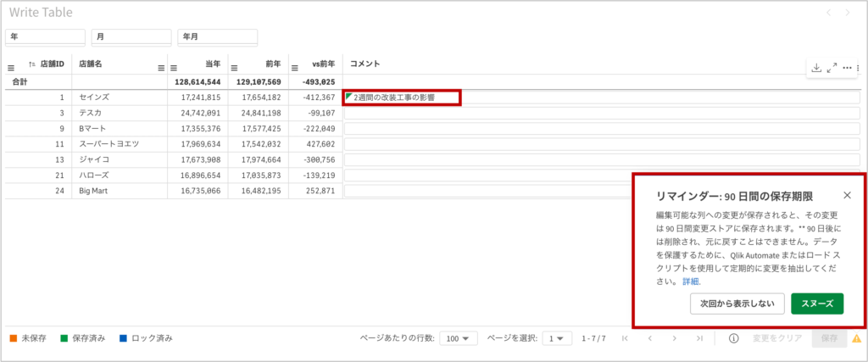Click the yellow warning triangle icon
The image size is (868, 362).
coord(856,338)
